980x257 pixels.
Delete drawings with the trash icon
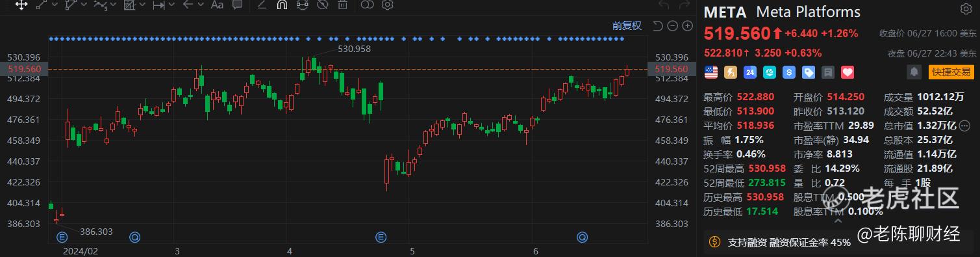coord(342,5)
